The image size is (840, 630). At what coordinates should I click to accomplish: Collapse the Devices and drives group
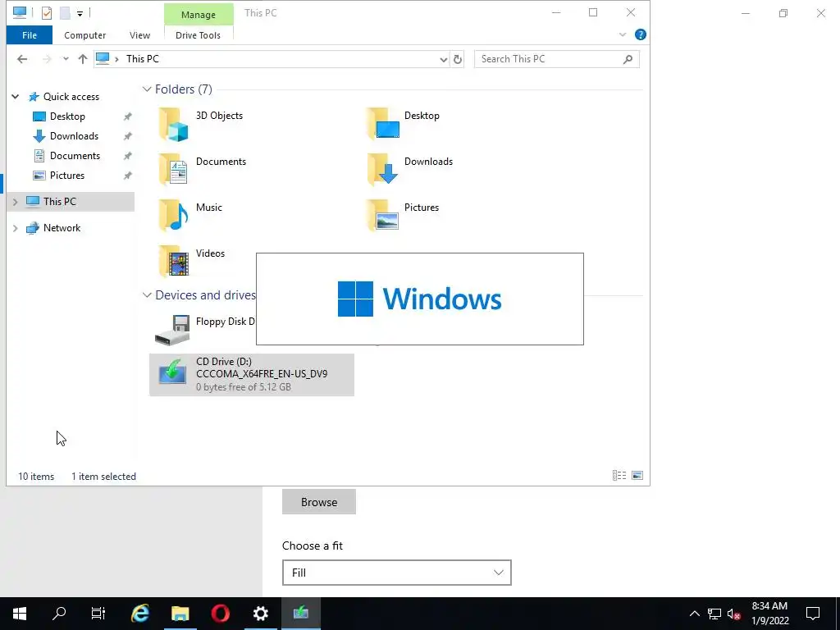pyautogui.click(x=147, y=295)
